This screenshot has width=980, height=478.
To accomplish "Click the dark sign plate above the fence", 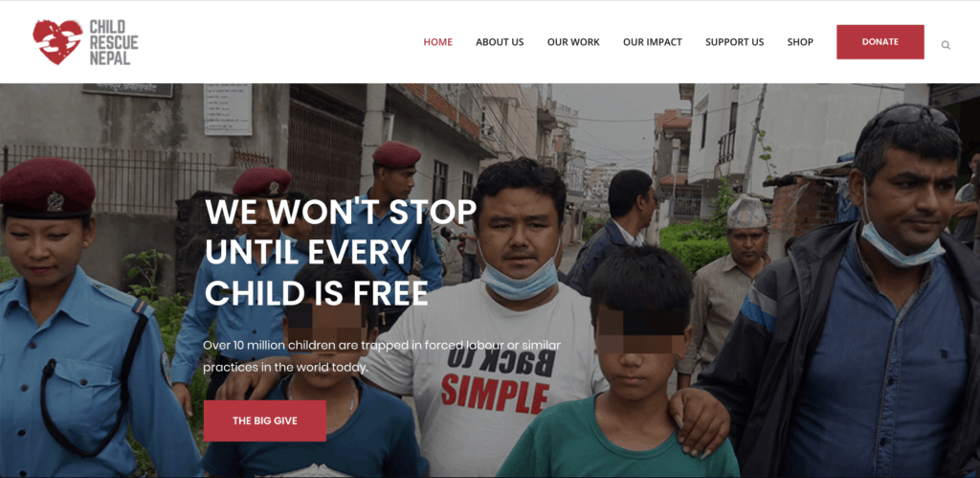I will (127, 90).
